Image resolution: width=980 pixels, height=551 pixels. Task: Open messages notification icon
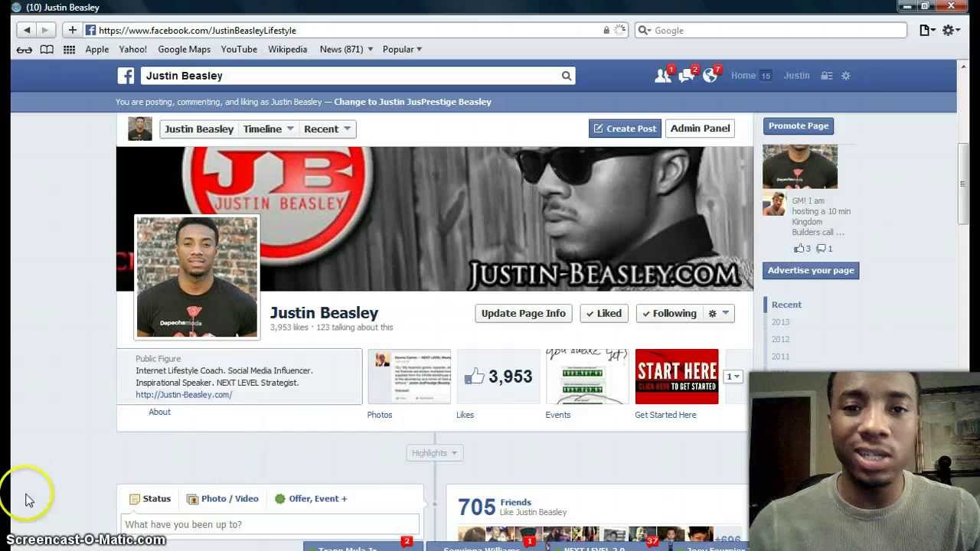coord(688,75)
